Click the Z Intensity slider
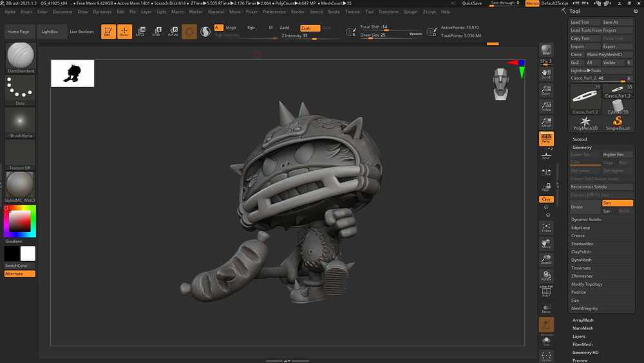The image size is (644, 363). [310, 36]
